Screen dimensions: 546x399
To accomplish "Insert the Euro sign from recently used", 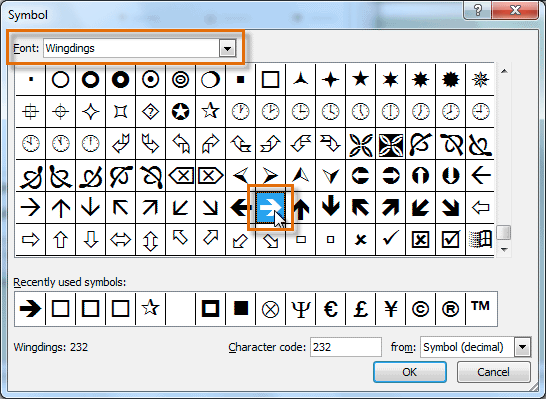I will 330,309.
